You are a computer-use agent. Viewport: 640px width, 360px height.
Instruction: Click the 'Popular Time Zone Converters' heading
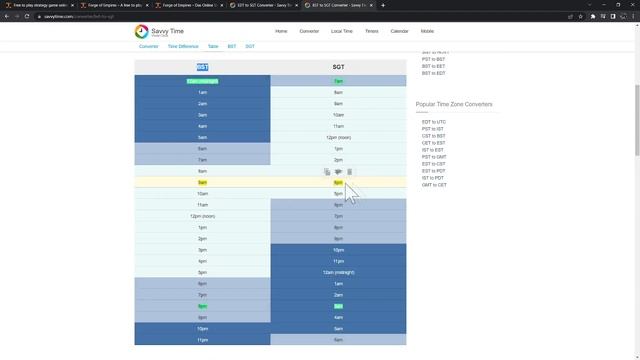click(x=454, y=104)
